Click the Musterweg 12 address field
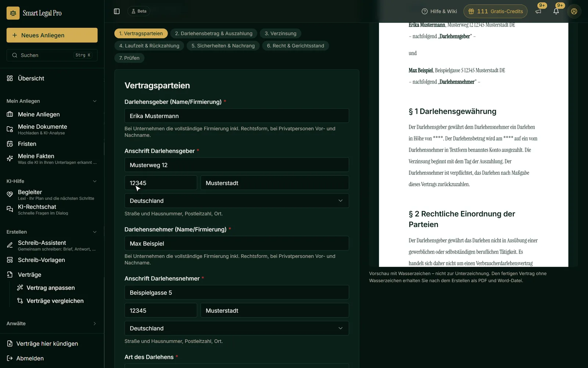 pyautogui.click(x=237, y=165)
